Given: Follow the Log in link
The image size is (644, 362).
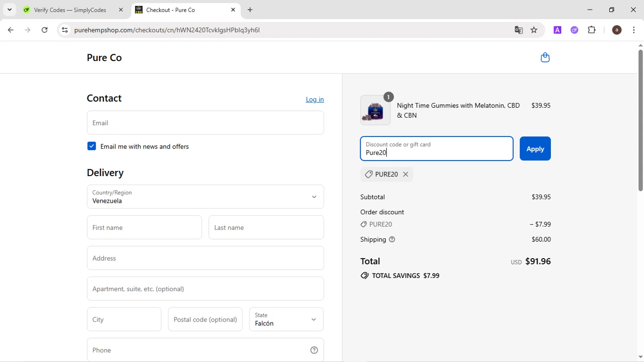Looking at the screenshot, I should (315, 100).
